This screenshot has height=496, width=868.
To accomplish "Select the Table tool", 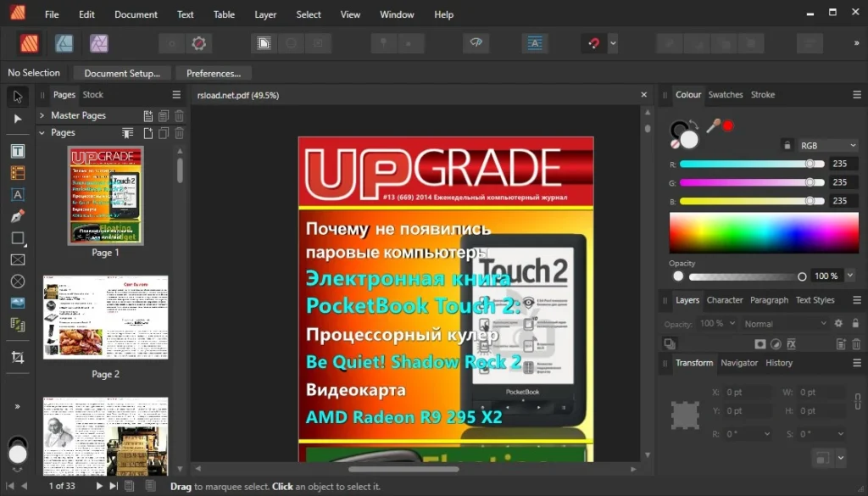I will 18,173.
